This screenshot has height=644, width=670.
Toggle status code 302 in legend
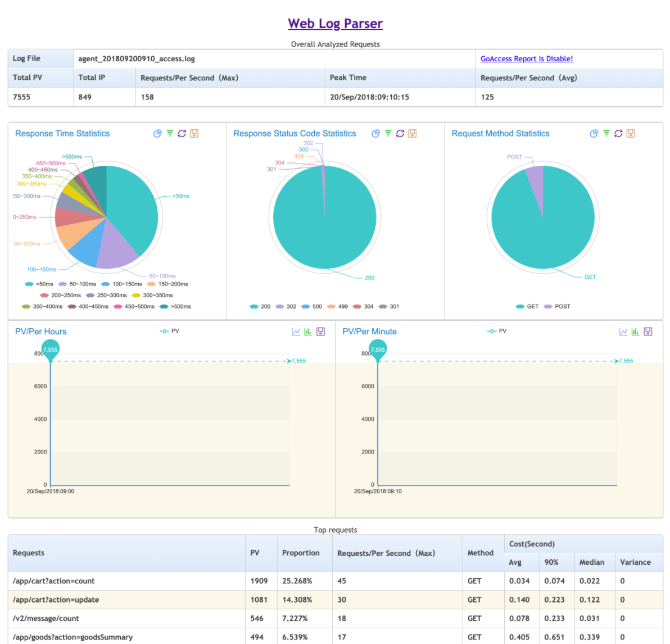286,306
